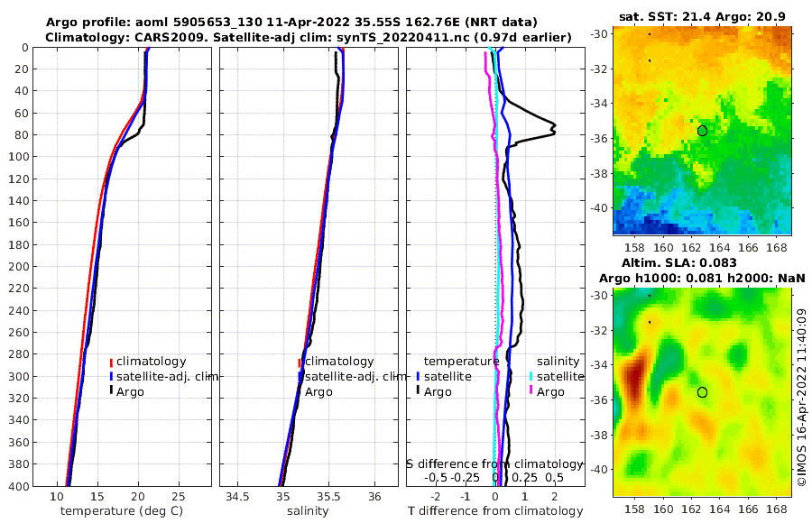Click the 'salinity' x-axis label
This screenshot has width=812, height=523.
click(x=308, y=511)
